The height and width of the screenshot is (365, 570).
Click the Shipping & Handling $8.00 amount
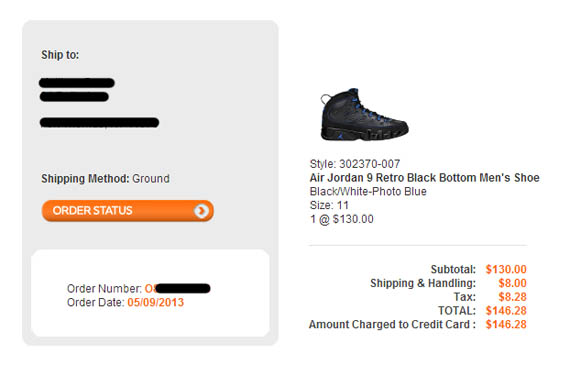[512, 283]
